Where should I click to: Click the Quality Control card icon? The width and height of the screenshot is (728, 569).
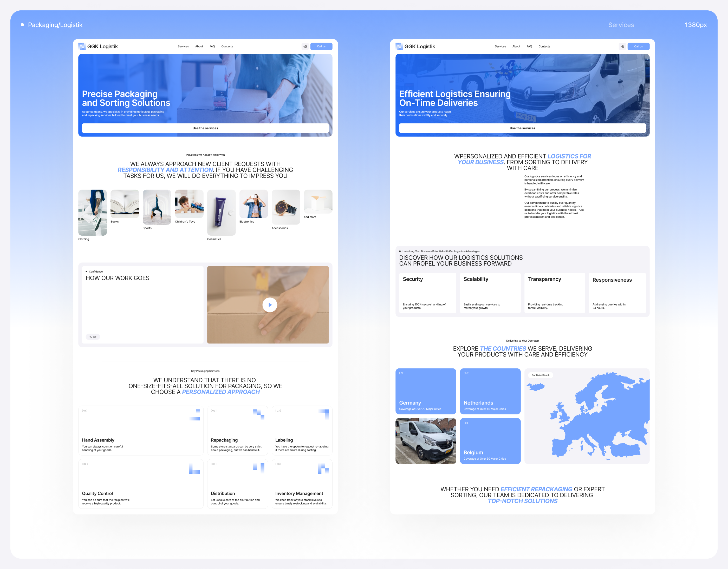[194, 469]
